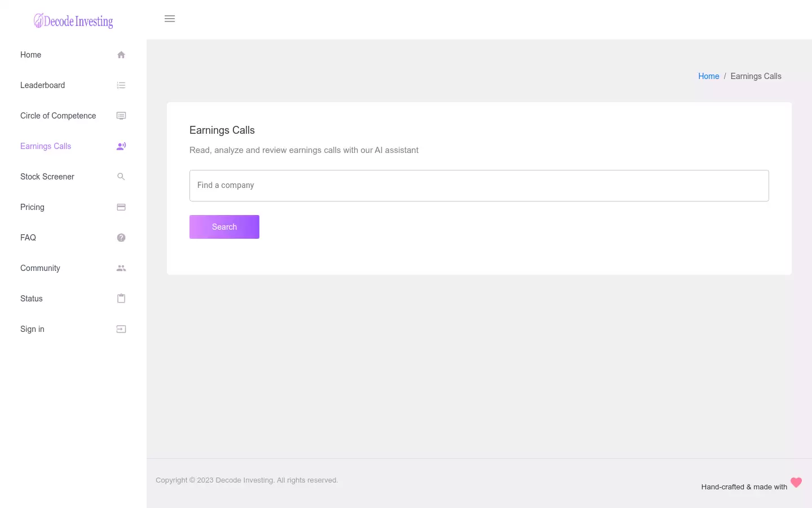The height and width of the screenshot is (508, 812).
Task: Open the Leaderboard menu item
Action: (73, 85)
